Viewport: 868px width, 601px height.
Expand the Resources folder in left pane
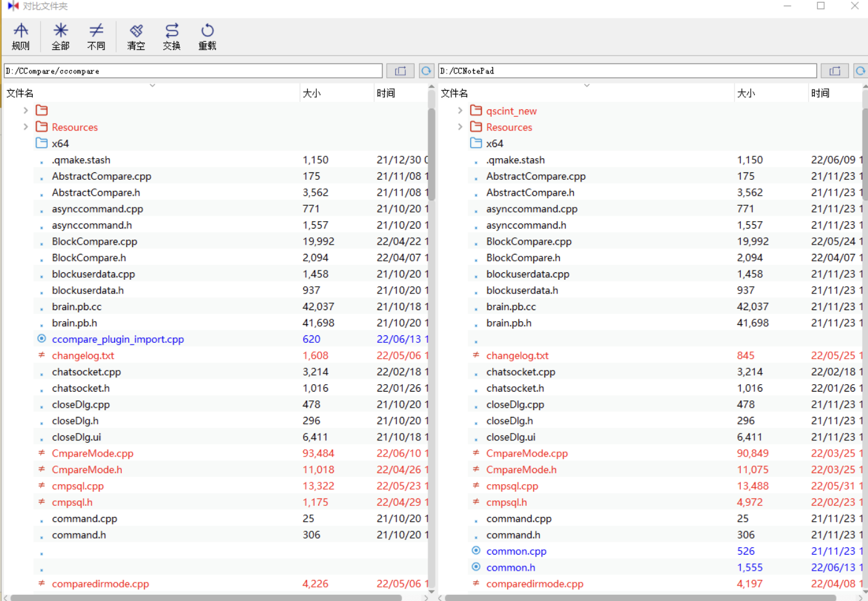(x=26, y=127)
